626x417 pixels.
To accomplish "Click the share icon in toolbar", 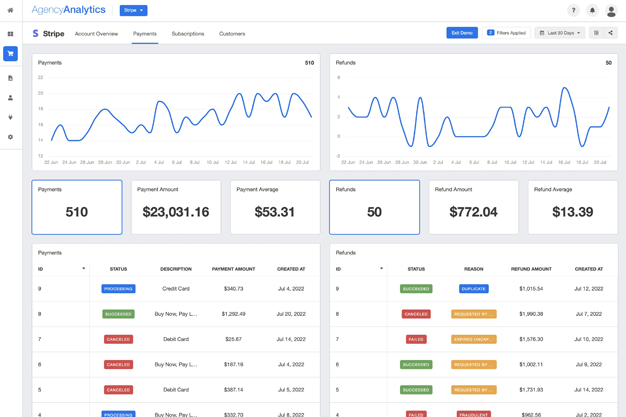I will (x=610, y=33).
